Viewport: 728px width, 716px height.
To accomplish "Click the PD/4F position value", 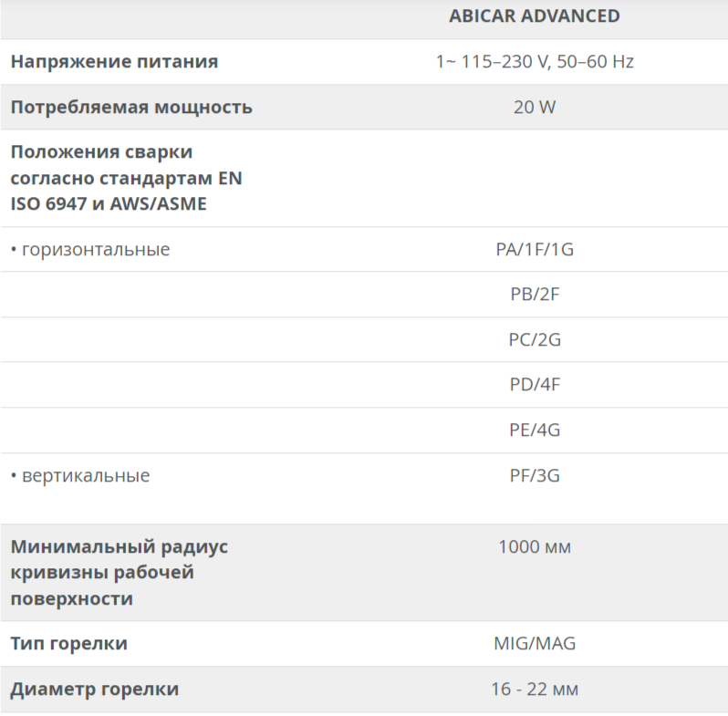I will pyautogui.click(x=535, y=384).
